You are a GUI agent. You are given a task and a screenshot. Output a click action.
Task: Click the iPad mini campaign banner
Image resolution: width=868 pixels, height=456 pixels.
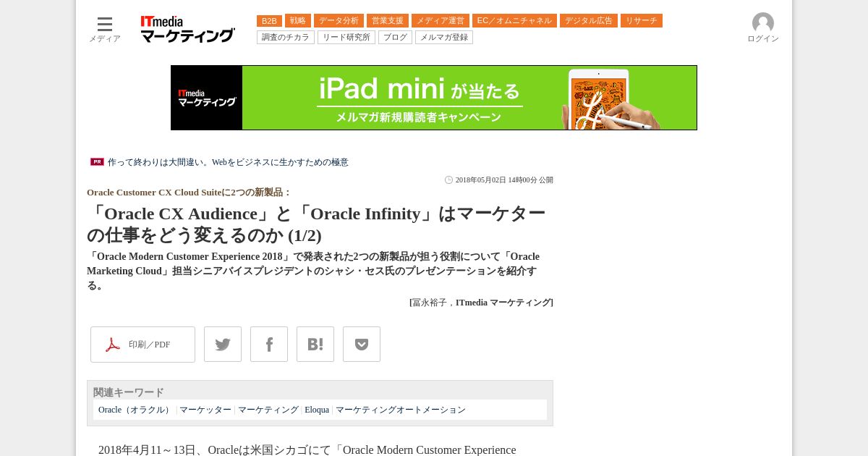point(434,98)
